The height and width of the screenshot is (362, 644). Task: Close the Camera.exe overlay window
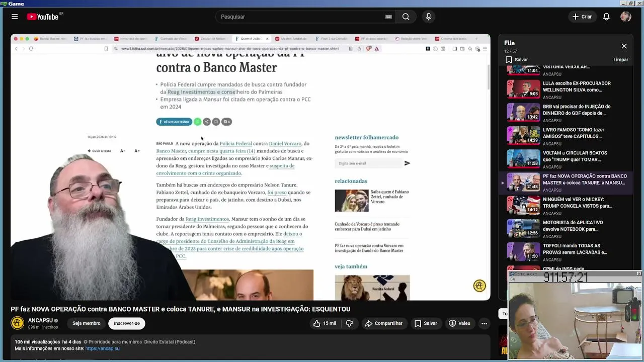click(639, 274)
